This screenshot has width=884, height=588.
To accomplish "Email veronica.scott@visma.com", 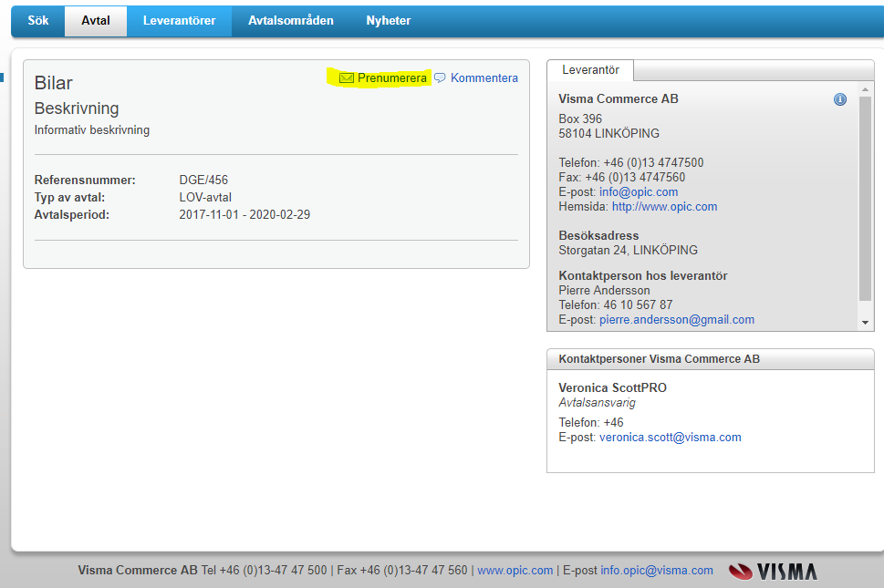I will click(x=671, y=438).
